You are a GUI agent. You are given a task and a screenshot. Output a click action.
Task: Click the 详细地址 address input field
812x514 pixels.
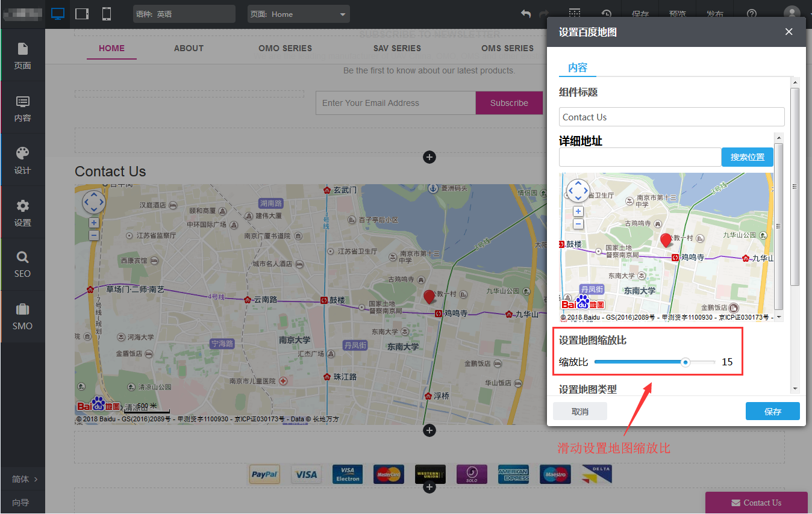click(x=640, y=157)
